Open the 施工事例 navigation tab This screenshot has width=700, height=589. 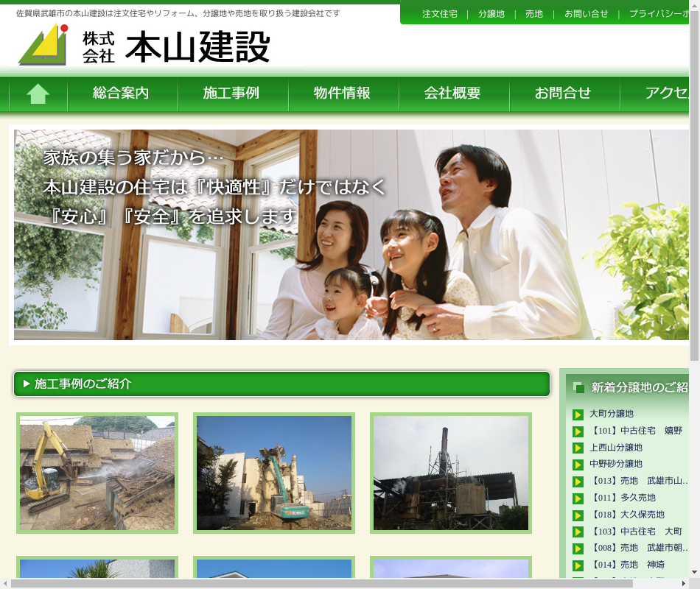tap(231, 94)
